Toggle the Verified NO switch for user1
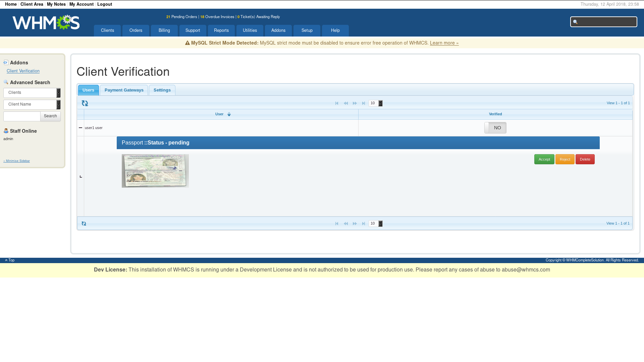Viewport: 644px width, 362px height. click(x=495, y=128)
